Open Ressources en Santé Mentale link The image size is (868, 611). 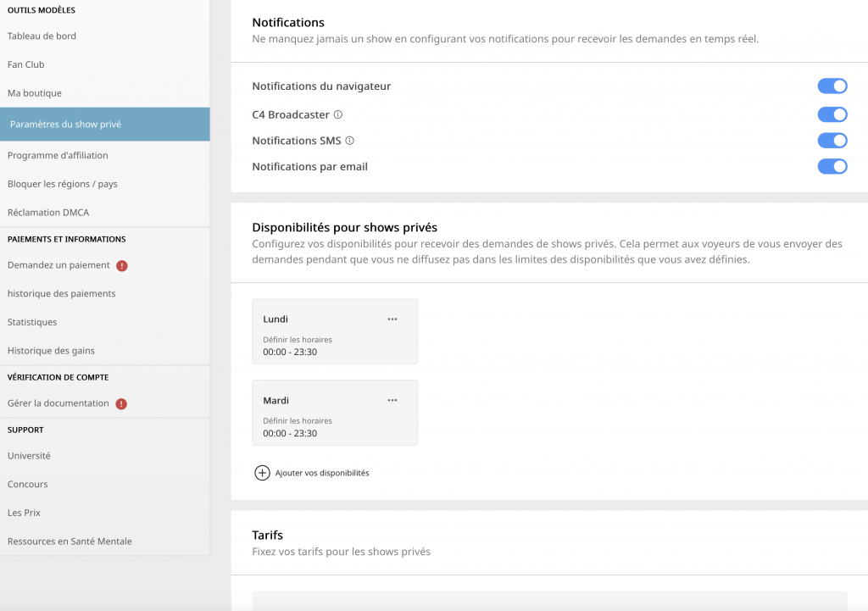click(x=70, y=542)
